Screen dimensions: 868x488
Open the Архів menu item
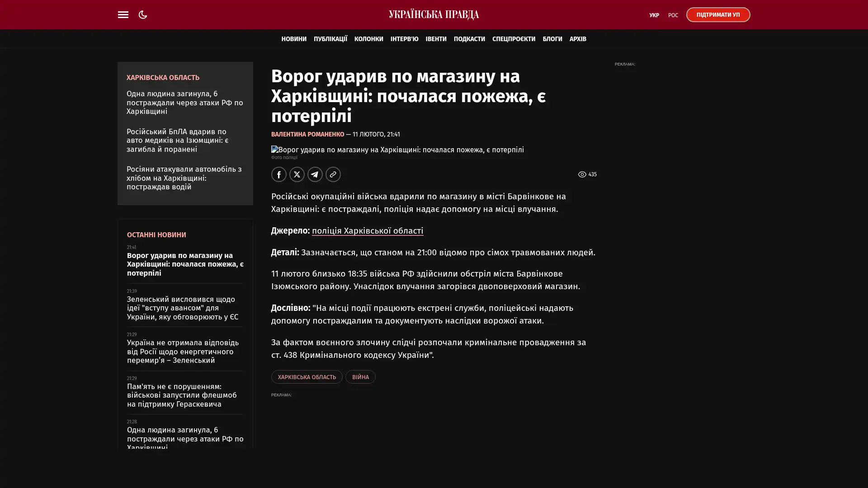(577, 39)
